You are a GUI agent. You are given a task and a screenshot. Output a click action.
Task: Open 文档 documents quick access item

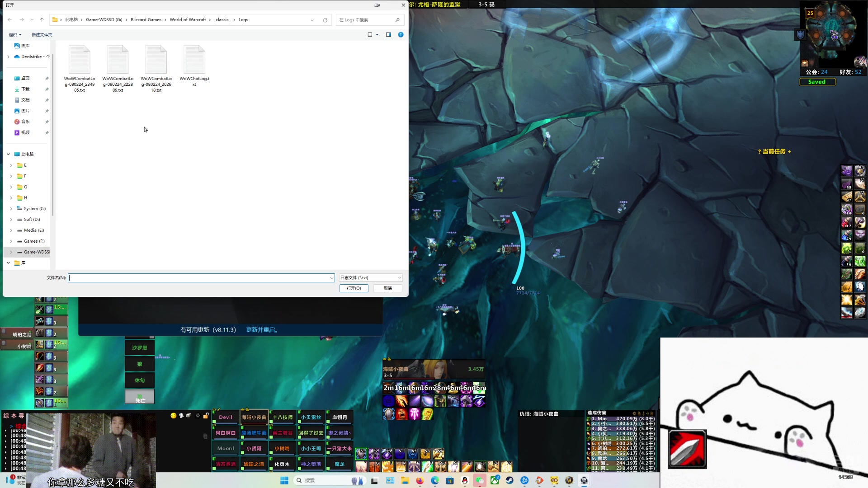pyautogui.click(x=22, y=100)
